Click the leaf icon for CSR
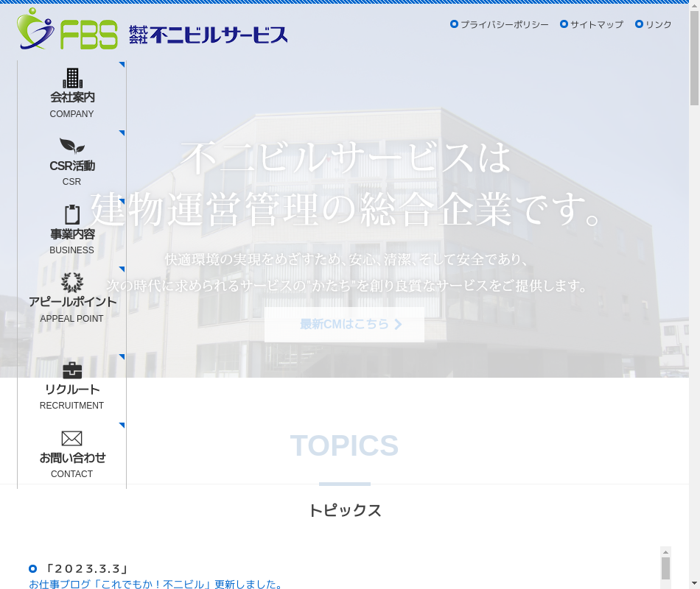This screenshot has height=589, width=700. pos(72,146)
